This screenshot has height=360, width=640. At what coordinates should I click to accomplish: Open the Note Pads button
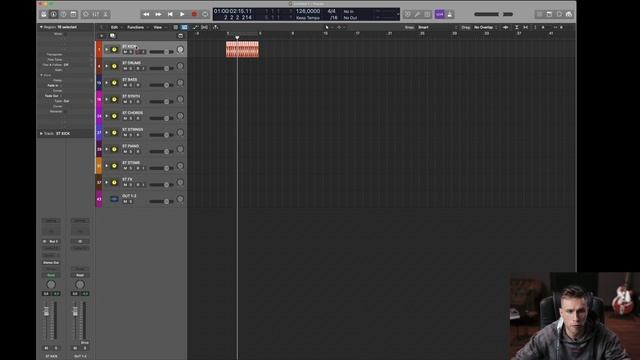(x=549, y=14)
